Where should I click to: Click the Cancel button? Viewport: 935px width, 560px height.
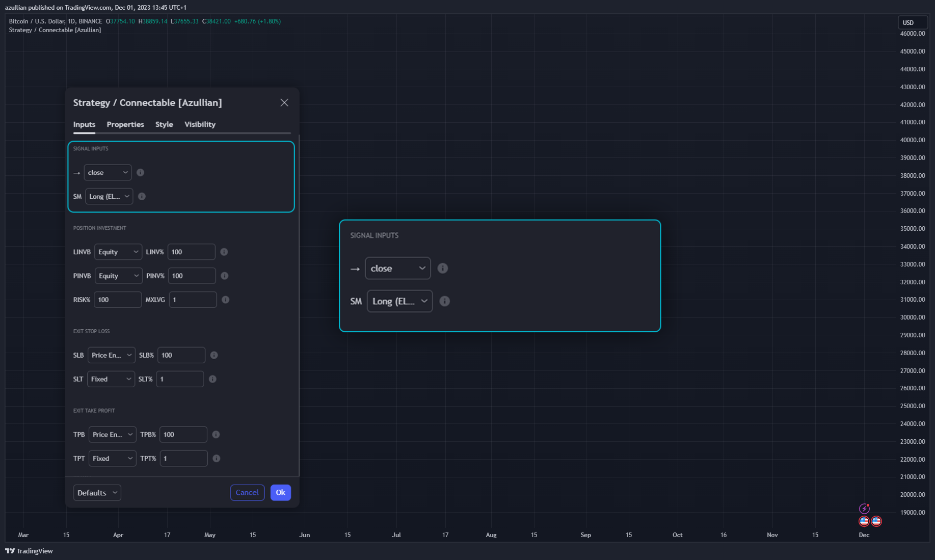pos(247,493)
